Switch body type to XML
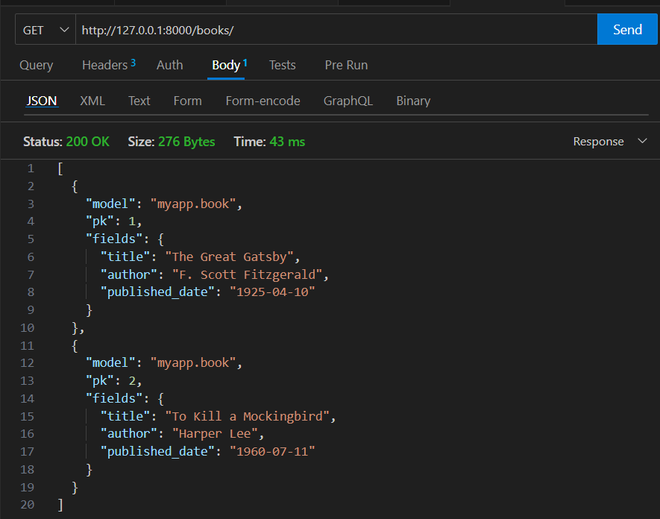The width and height of the screenshot is (660, 519). (92, 101)
